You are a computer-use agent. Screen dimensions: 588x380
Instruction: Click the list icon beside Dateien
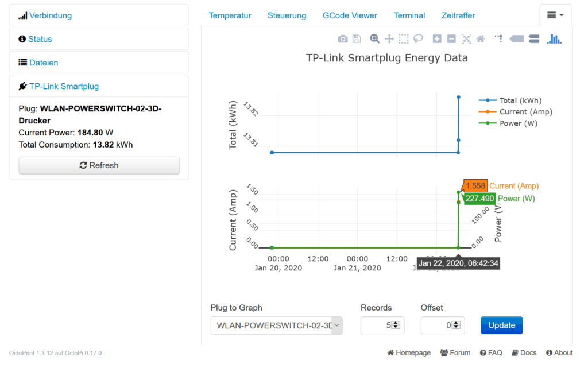[23, 63]
